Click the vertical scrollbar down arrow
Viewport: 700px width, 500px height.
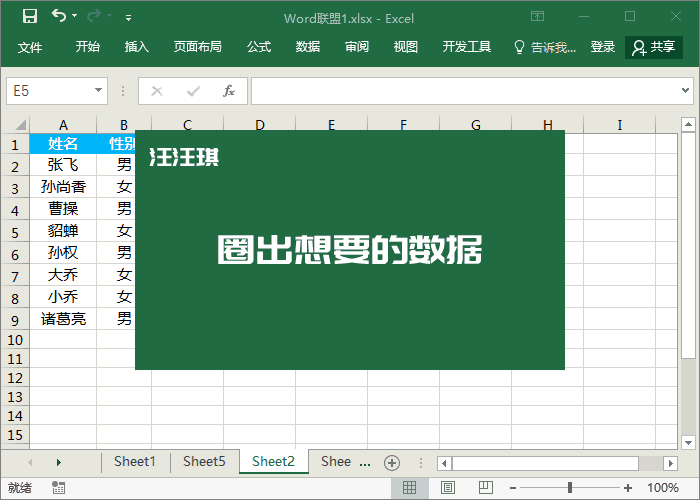(688, 443)
